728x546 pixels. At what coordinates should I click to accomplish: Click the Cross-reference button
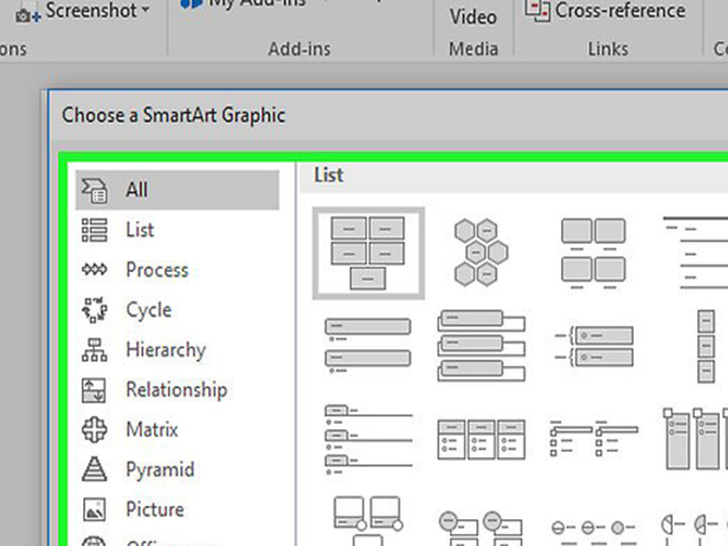point(605,10)
